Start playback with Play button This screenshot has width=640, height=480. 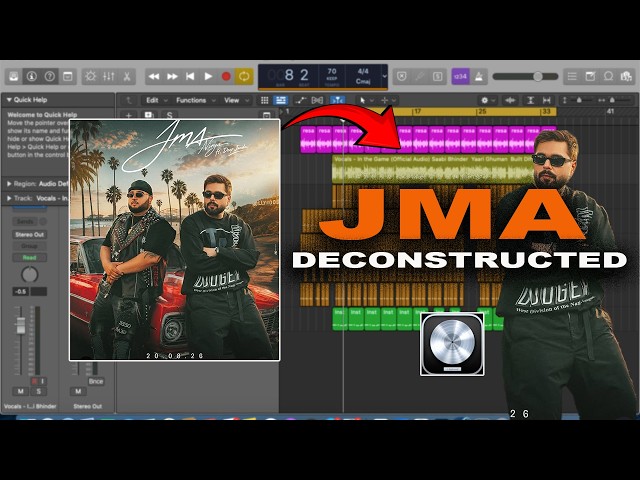point(208,76)
